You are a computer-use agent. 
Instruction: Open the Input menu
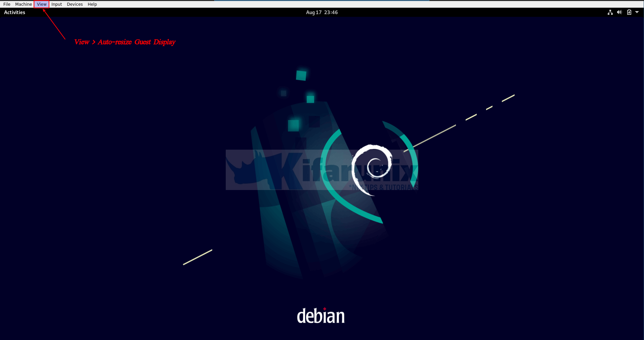point(56,4)
